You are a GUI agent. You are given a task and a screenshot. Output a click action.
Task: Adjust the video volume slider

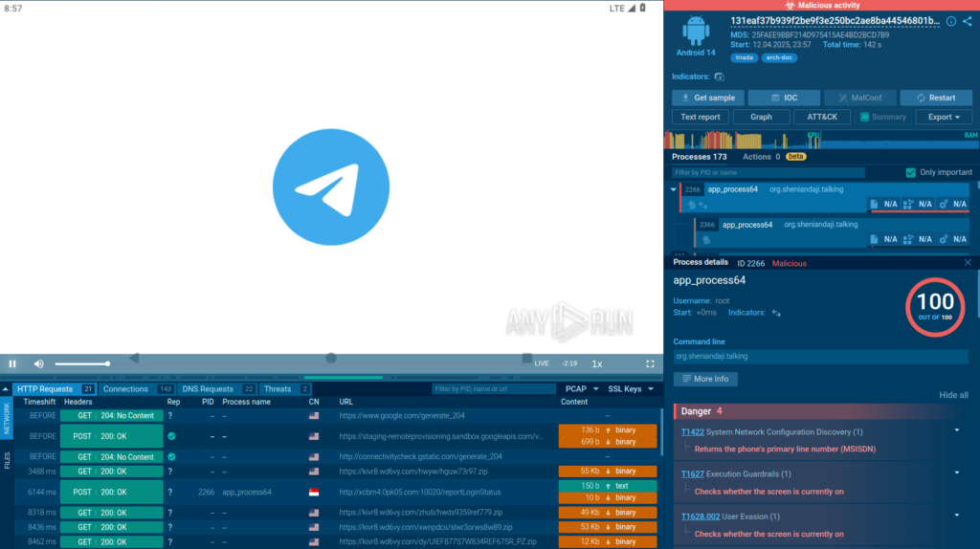[x=81, y=363]
